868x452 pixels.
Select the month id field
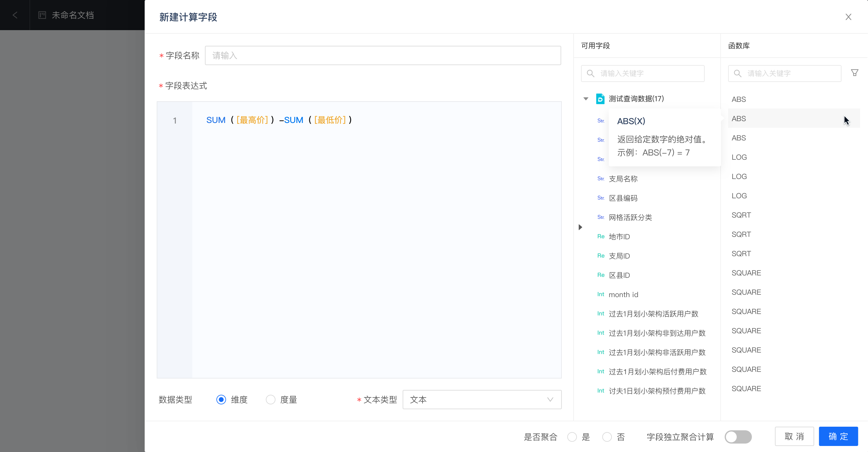click(623, 294)
